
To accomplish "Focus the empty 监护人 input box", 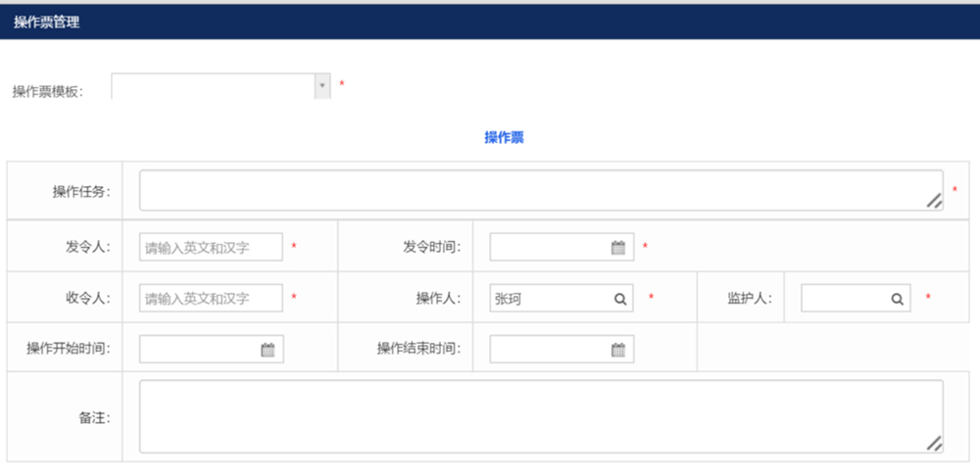I will coord(843,299).
